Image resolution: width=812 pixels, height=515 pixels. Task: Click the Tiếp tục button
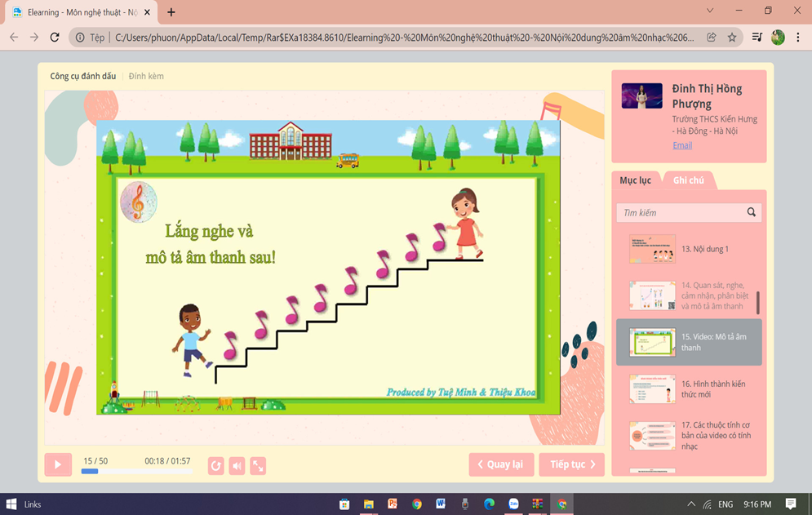(x=571, y=464)
